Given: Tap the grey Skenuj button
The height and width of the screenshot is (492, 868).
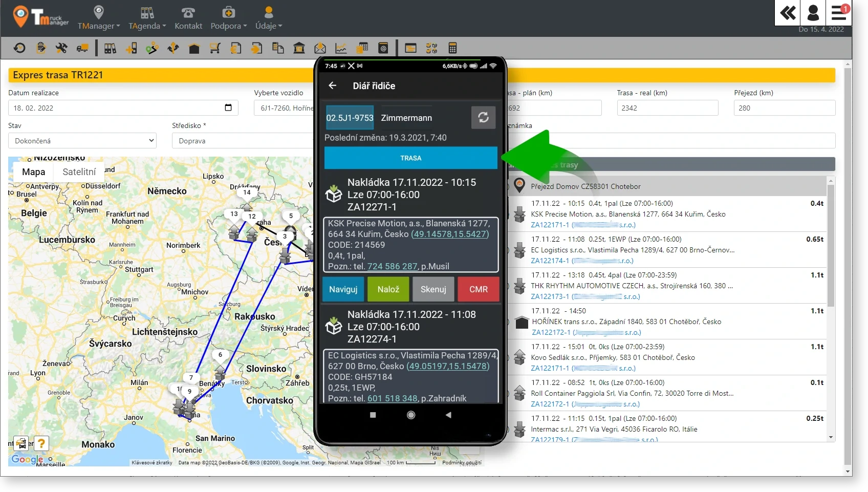Looking at the screenshot, I should click(x=433, y=289).
